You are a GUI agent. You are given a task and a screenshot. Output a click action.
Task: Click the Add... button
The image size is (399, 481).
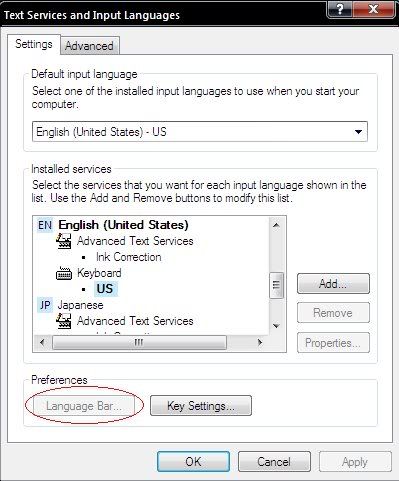coord(333,284)
